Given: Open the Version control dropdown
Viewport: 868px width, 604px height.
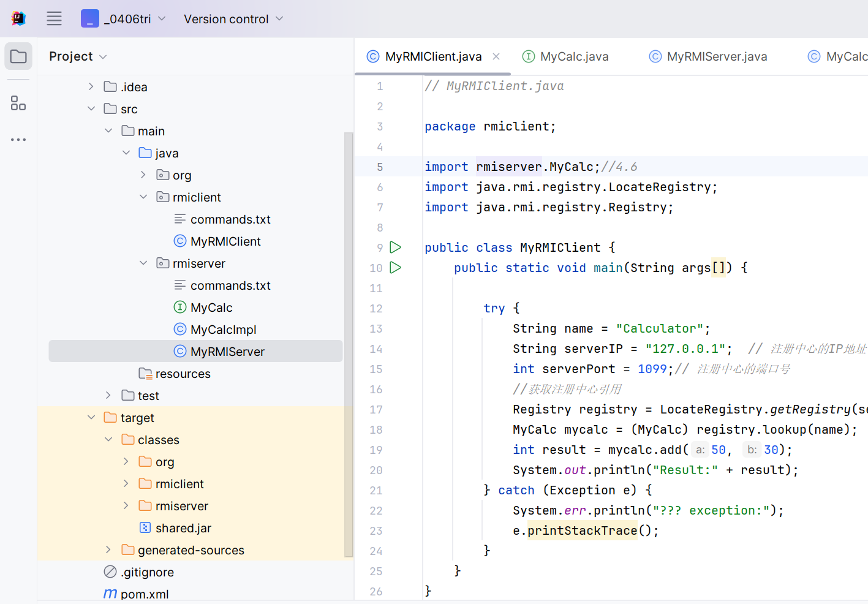Looking at the screenshot, I should tap(233, 19).
